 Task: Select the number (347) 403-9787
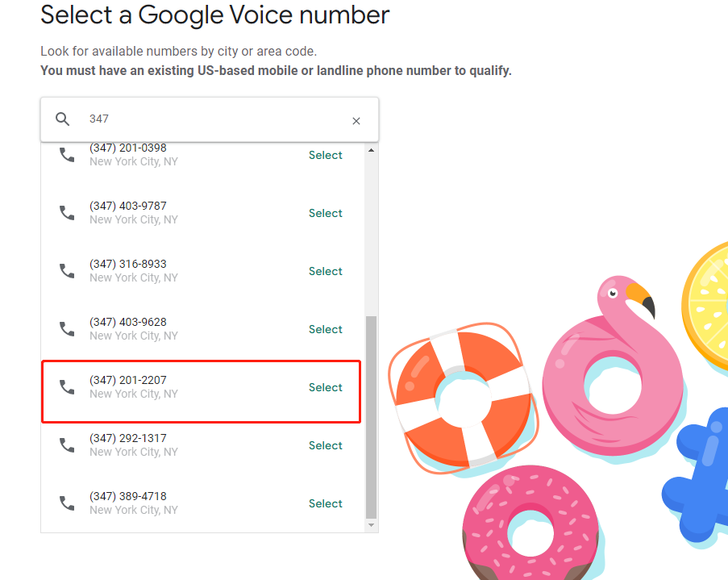pyautogui.click(x=326, y=213)
